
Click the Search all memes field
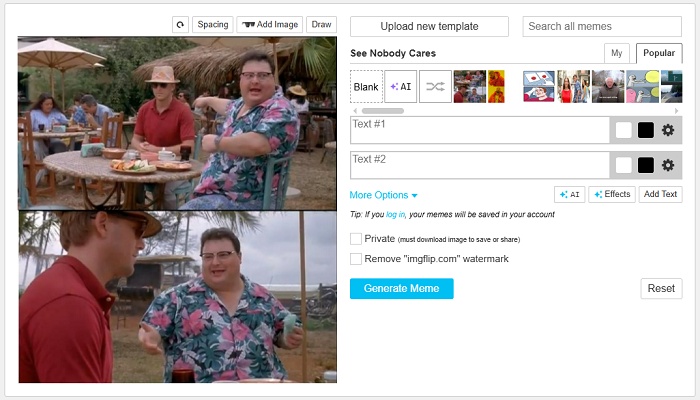click(599, 26)
